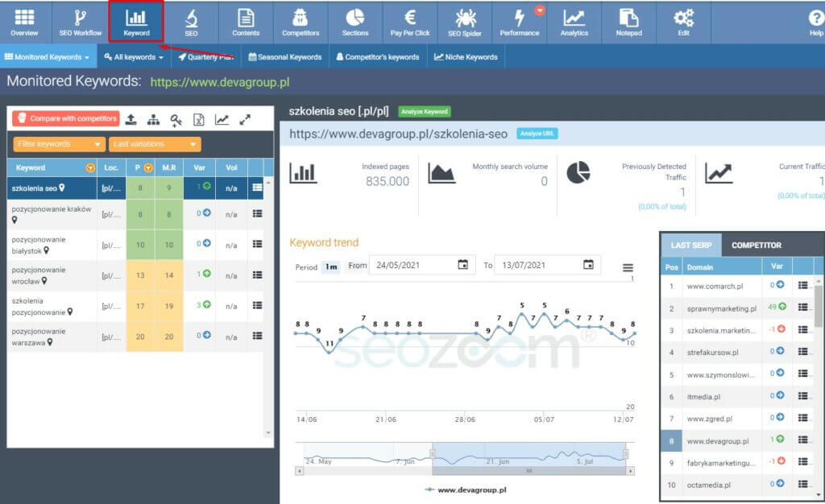Open the Last variations dropdown
The height and width of the screenshot is (504, 825).
pyautogui.click(x=155, y=144)
